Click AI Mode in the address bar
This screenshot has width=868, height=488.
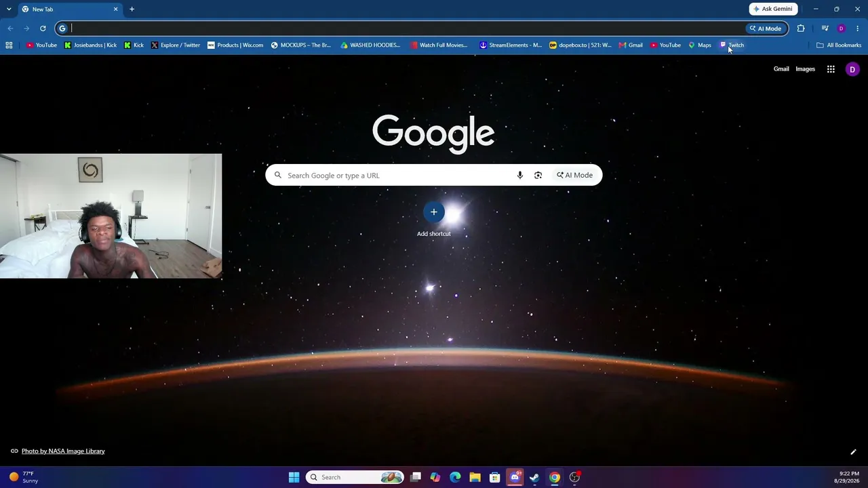tap(766, 28)
